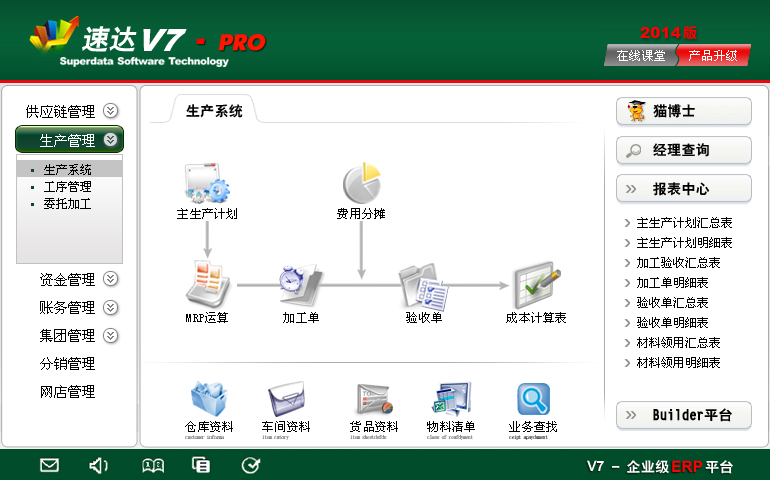
Task: Expand the 资金管理 chevron
Action: [x=110, y=279]
